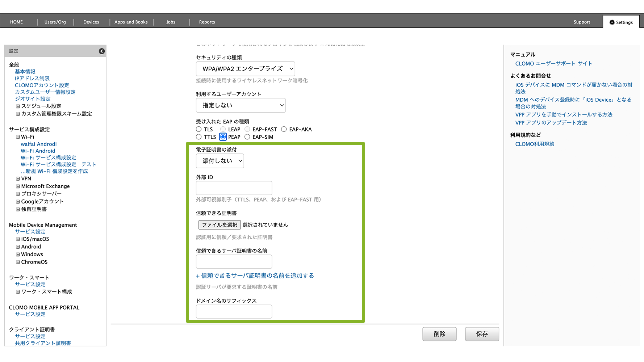This screenshot has height=362, width=644.
Task: Expand the VPN tree node icon
Action: 18,179
